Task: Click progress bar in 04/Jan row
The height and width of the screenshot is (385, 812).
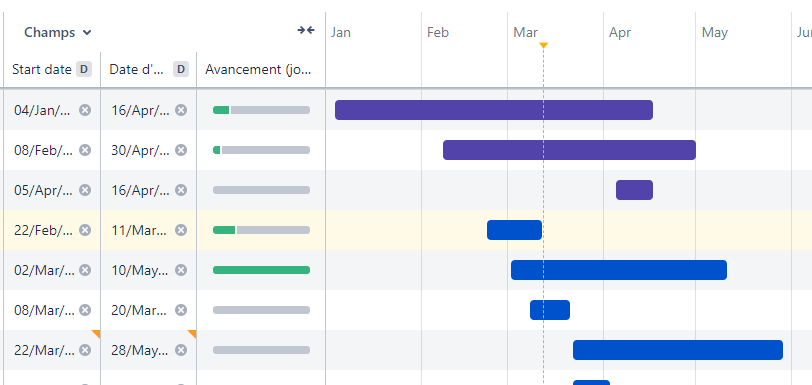Action: (262, 110)
